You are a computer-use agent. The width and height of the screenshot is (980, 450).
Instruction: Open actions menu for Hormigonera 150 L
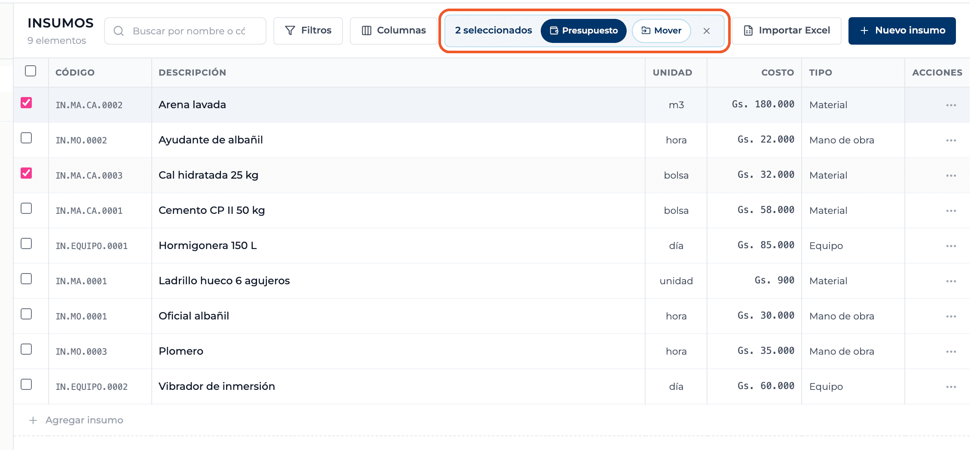click(x=951, y=246)
